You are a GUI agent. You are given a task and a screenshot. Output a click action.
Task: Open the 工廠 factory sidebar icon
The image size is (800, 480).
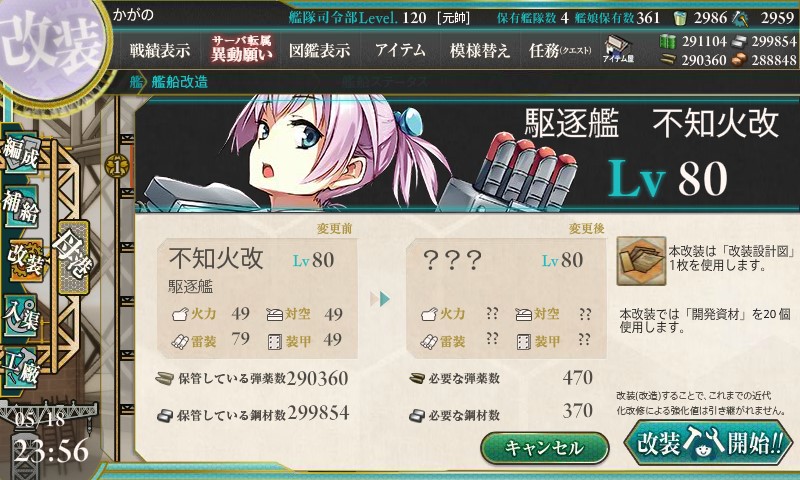coord(21,366)
